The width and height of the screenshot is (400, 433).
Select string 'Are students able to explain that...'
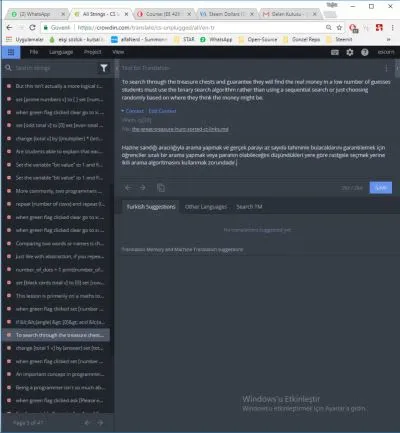(x=56, y=151)
